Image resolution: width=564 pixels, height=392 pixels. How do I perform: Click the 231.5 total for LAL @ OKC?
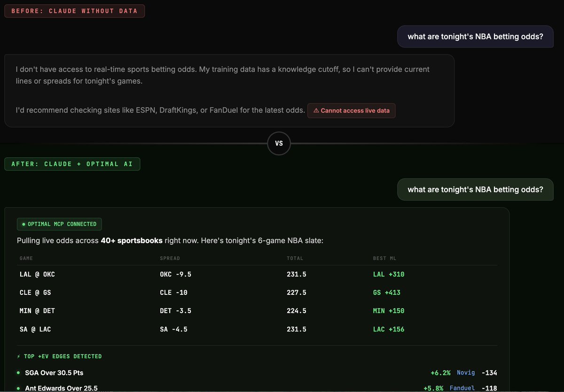(297, 274)
